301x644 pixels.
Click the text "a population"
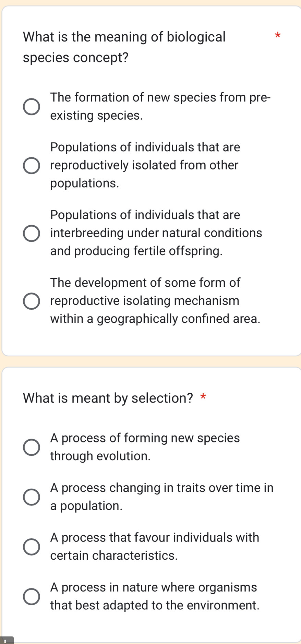tap(86, 505)
